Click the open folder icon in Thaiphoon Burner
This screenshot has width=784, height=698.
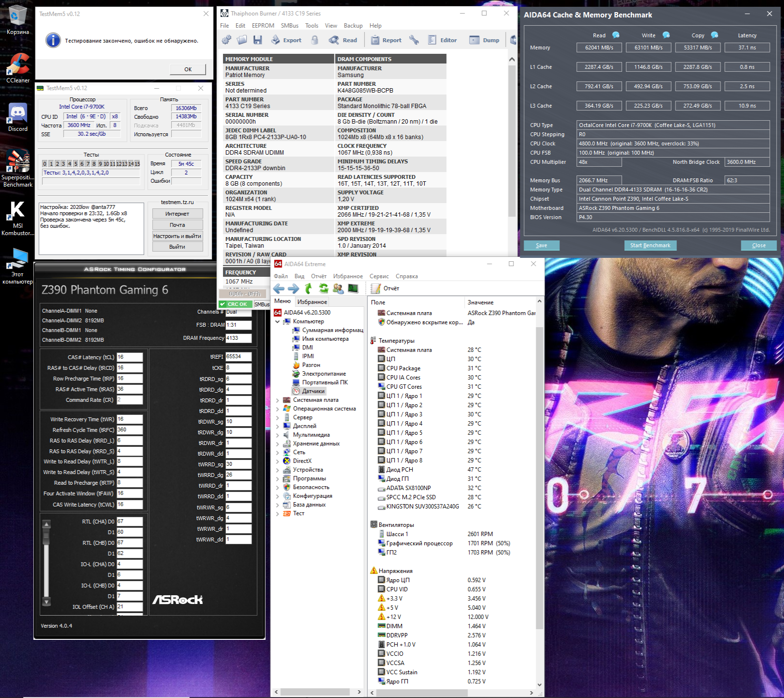click(x=242, y=40)
